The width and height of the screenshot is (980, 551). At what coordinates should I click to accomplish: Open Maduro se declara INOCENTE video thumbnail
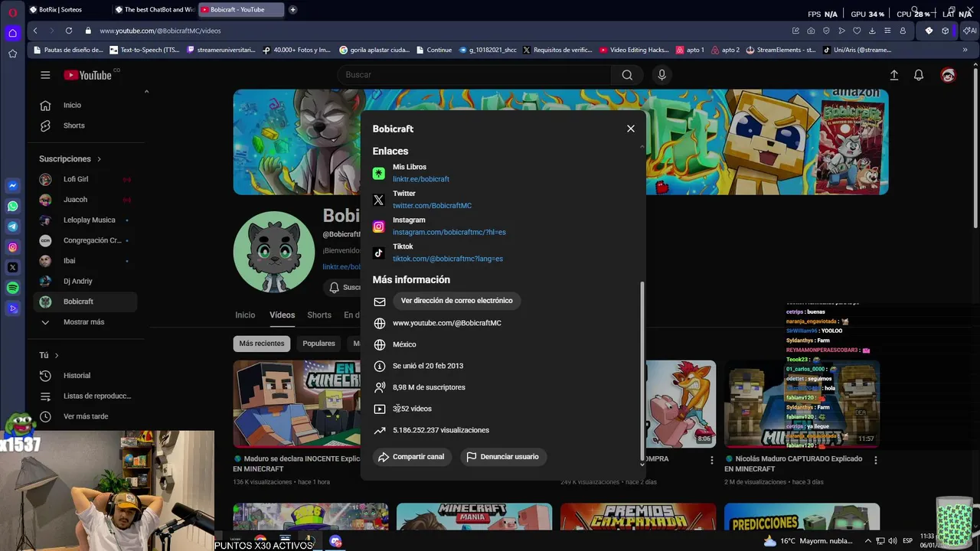click(x=297, y=404)
